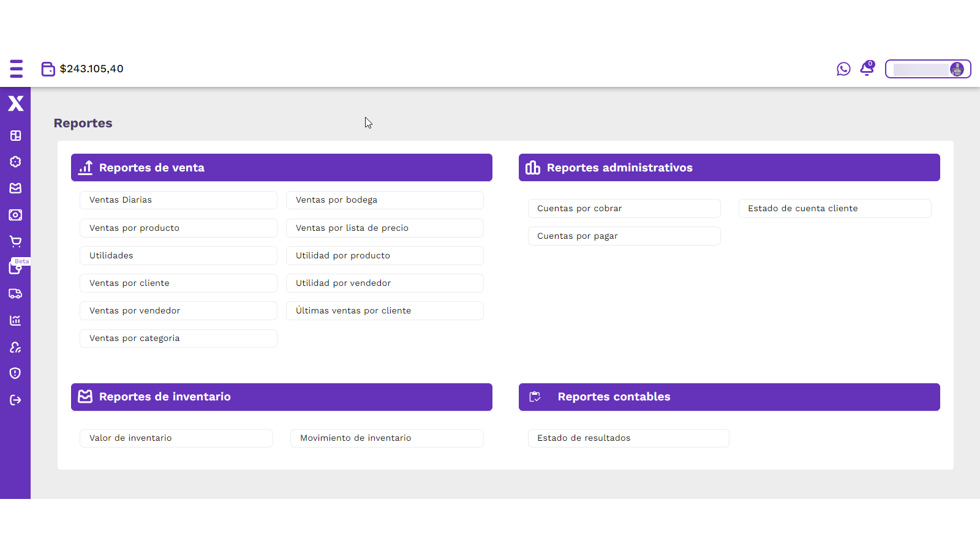This screenshot has height=551, width=980.
Task: Click the X logo in sidebar
Action: click(16, 103)
